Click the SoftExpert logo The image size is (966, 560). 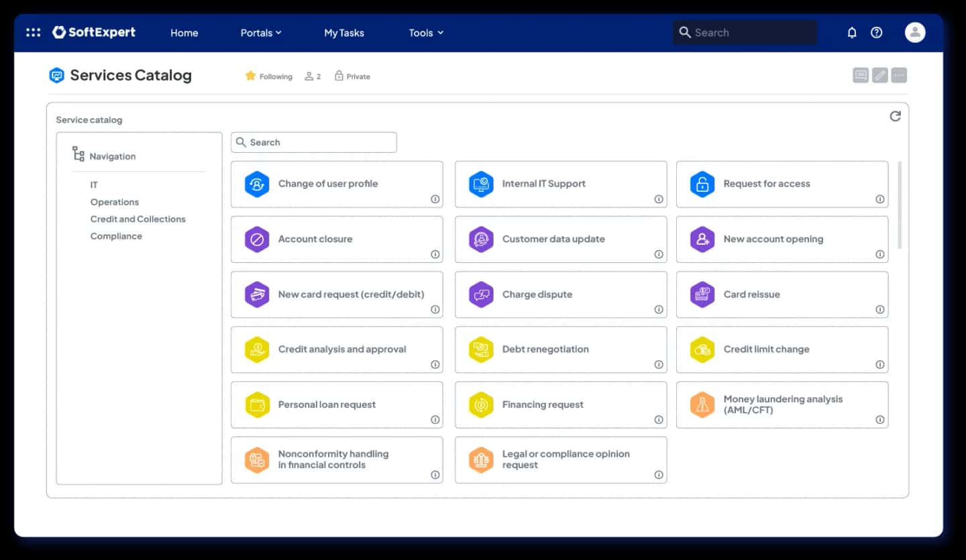(94, 32)
